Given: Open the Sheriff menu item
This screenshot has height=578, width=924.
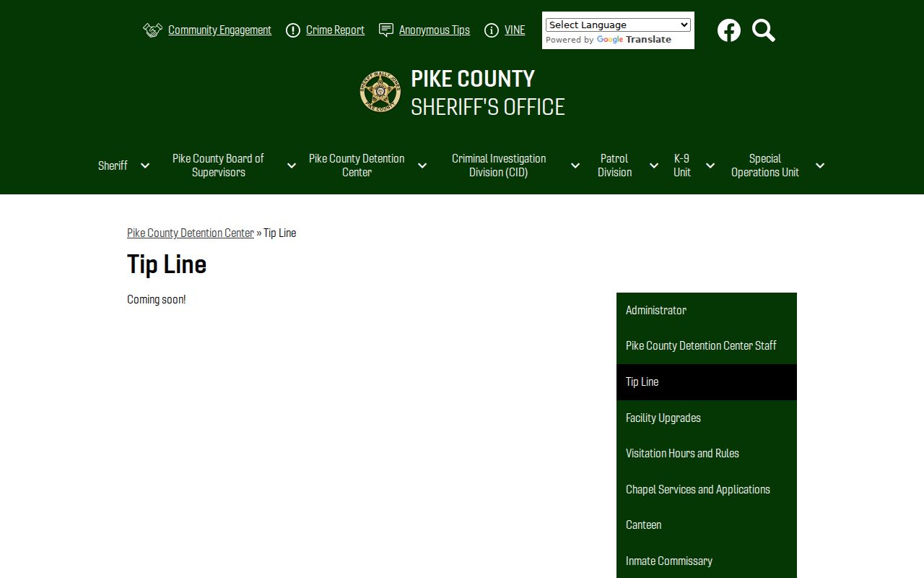Looking at the screenshot, I should point(113,165).
